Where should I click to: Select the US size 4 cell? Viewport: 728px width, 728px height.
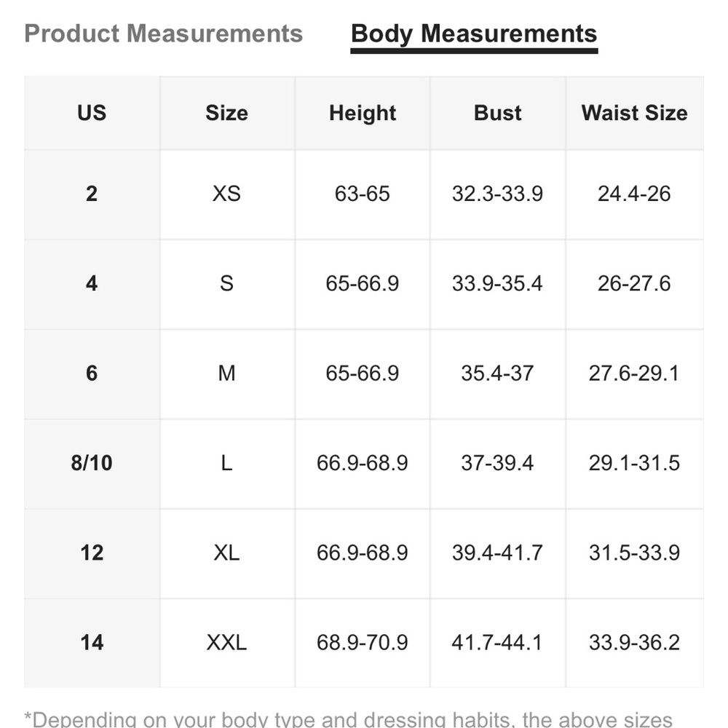[92, 283]
